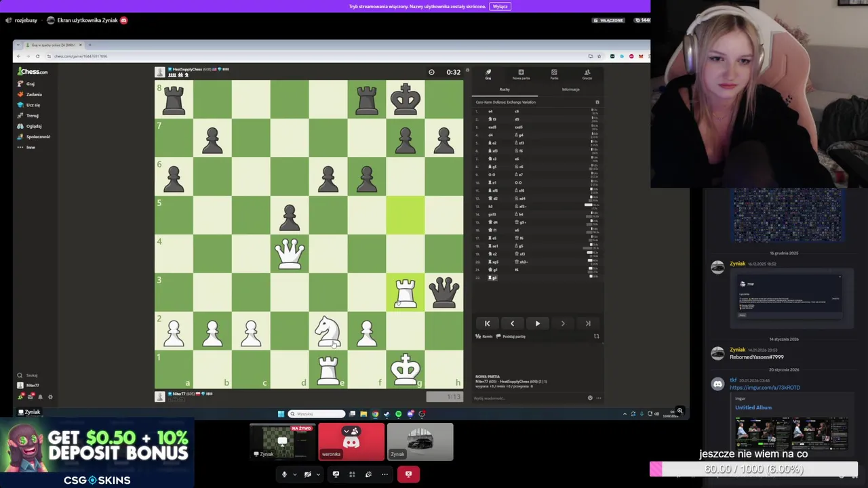Open the Gracze tab icon
The height and width of the screenshot is (488, 868).
pos(587,74)
